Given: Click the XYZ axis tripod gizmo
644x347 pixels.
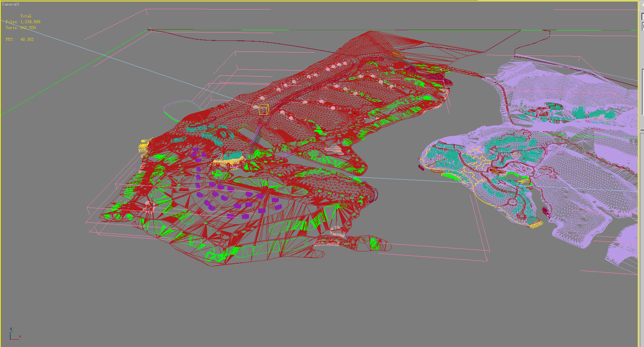Looking at the screenshot, I should tap(15, 334).
